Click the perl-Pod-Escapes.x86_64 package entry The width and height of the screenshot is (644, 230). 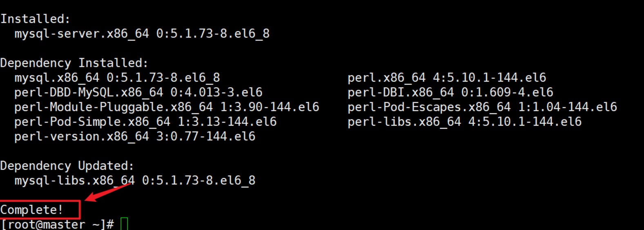(x=429, y=107)
